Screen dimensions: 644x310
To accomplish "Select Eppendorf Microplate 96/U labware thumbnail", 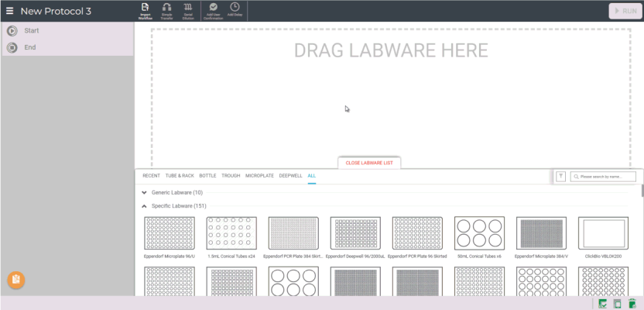I will [170, 233].
